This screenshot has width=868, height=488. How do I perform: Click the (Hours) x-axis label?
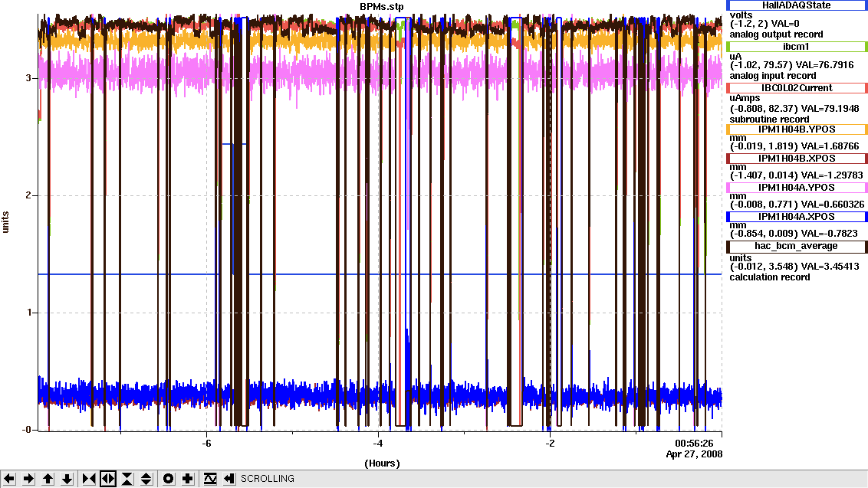[382, 463]
